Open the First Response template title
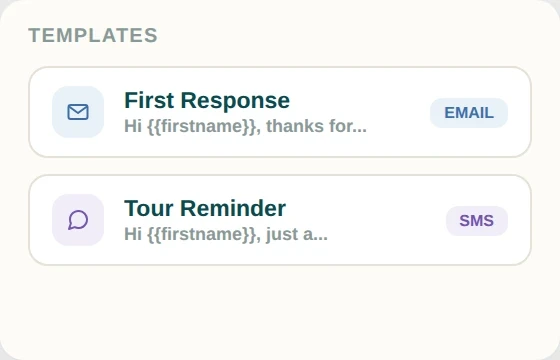 click(x=207, y=100)
